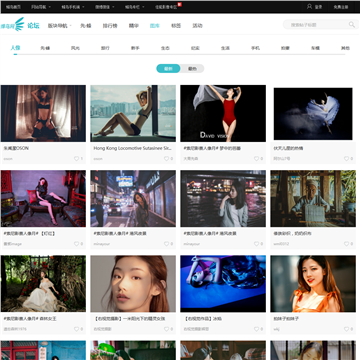Open the Hong Kong skyline window thumbnail
This screenshot has width=360, height=360.
pos(133,113)
